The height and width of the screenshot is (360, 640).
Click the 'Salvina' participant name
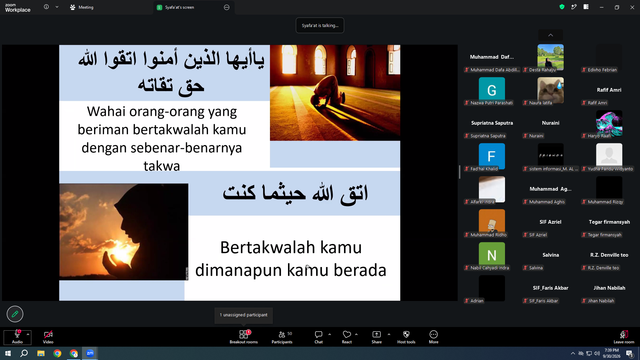(x=551, y=255)
